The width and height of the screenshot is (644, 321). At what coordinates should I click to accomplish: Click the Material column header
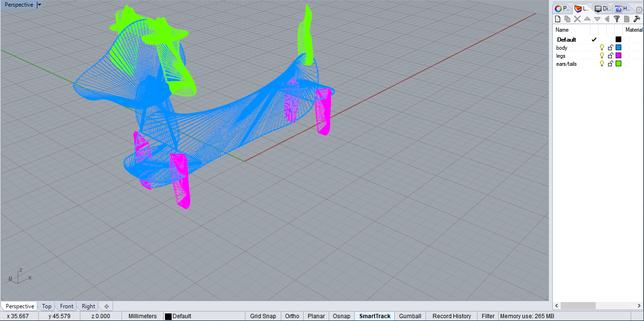coord(634,30)
